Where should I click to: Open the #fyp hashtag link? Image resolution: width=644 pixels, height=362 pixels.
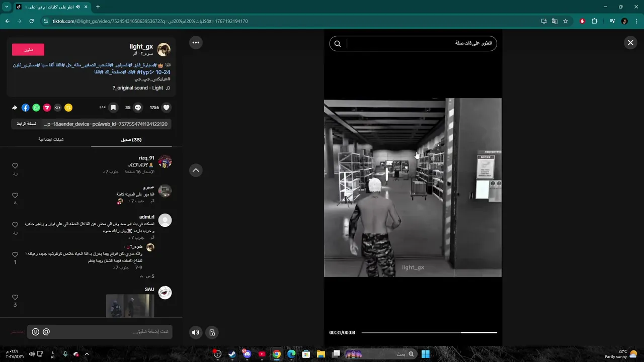point(145,72)
